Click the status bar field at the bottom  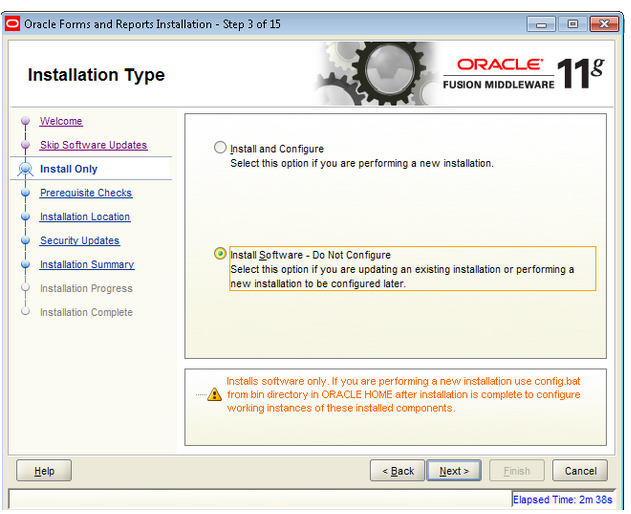tap(260, 499)
